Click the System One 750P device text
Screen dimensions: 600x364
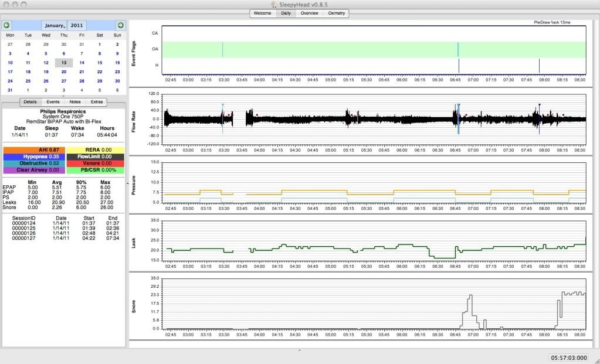[63, 117]
